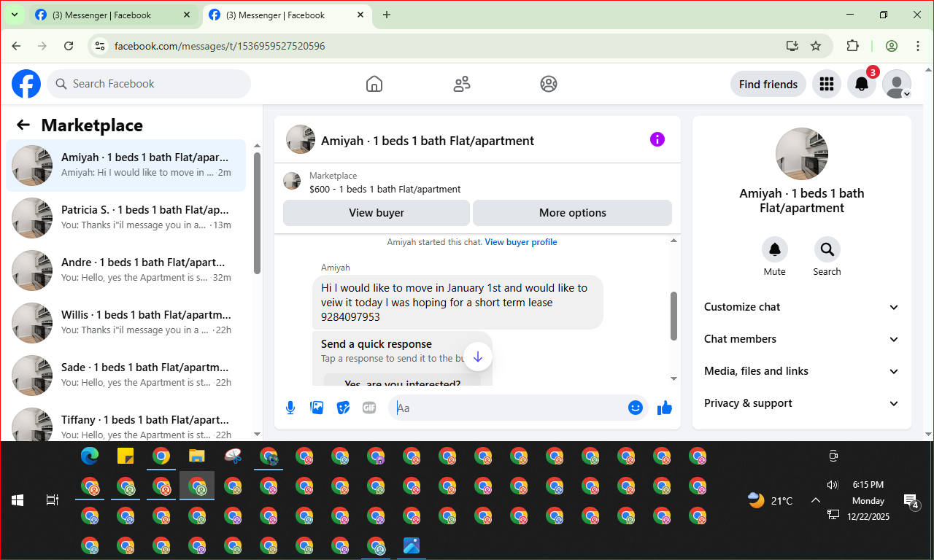934x560 pixels.
Task: Attach a photo using the image icon
Action: [317, 408]
